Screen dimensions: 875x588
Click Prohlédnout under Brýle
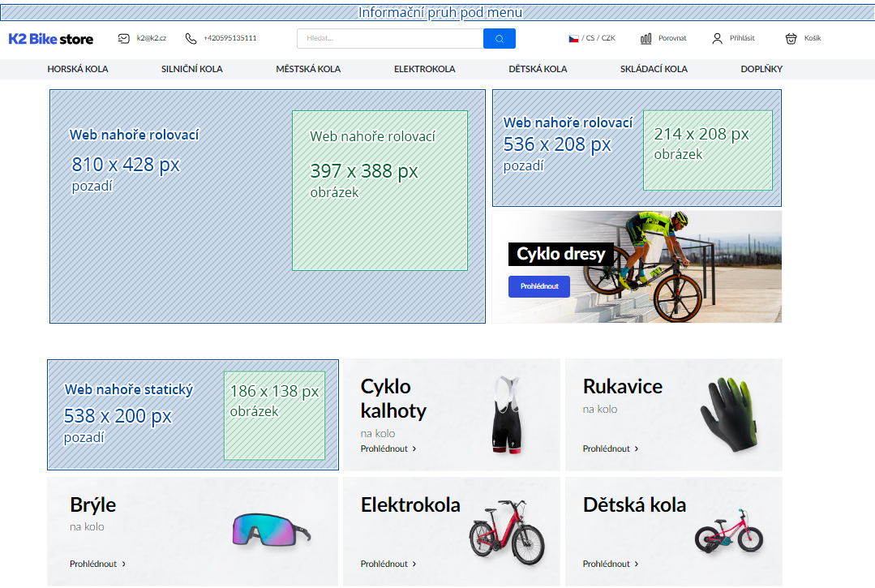tap(93, 564)
